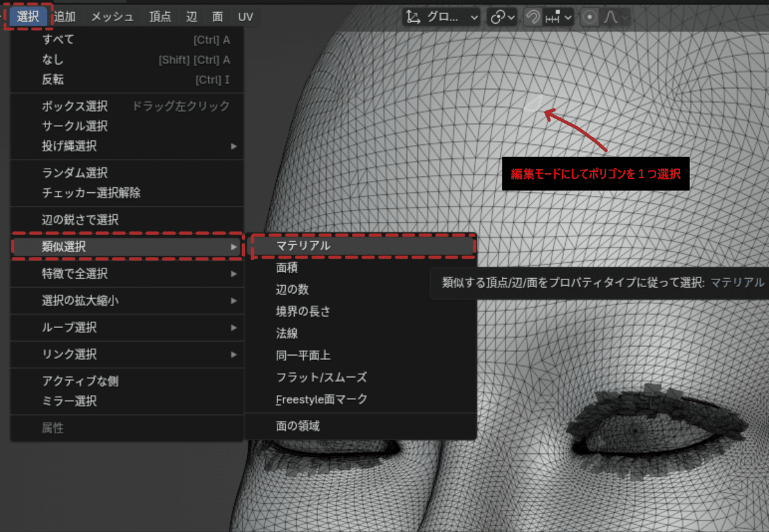Screen dimensions: 769x532
Task: Choose なし to deselect all
Action: [x=127, y=60]
